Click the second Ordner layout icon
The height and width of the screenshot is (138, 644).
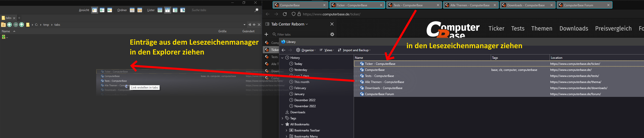140,10
